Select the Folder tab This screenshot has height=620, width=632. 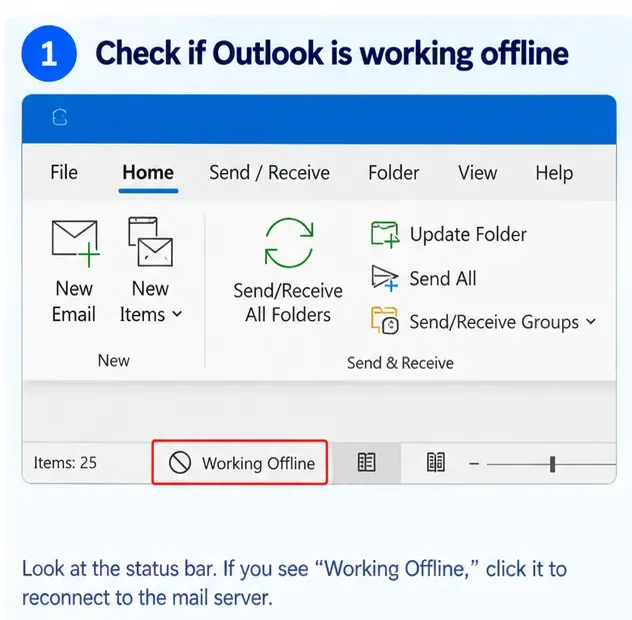pos(393,173)
